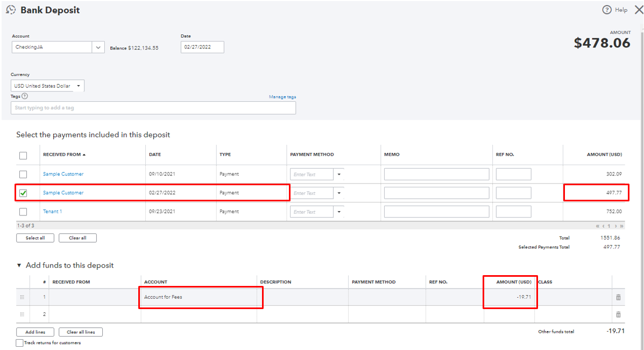Enable Track returns for customers

tap(19, 342)
